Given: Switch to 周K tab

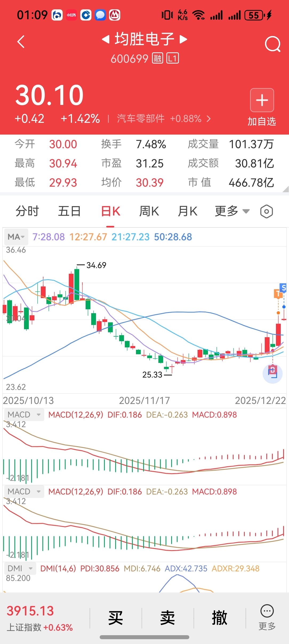Looking at the screenshot, I should 149,211.
